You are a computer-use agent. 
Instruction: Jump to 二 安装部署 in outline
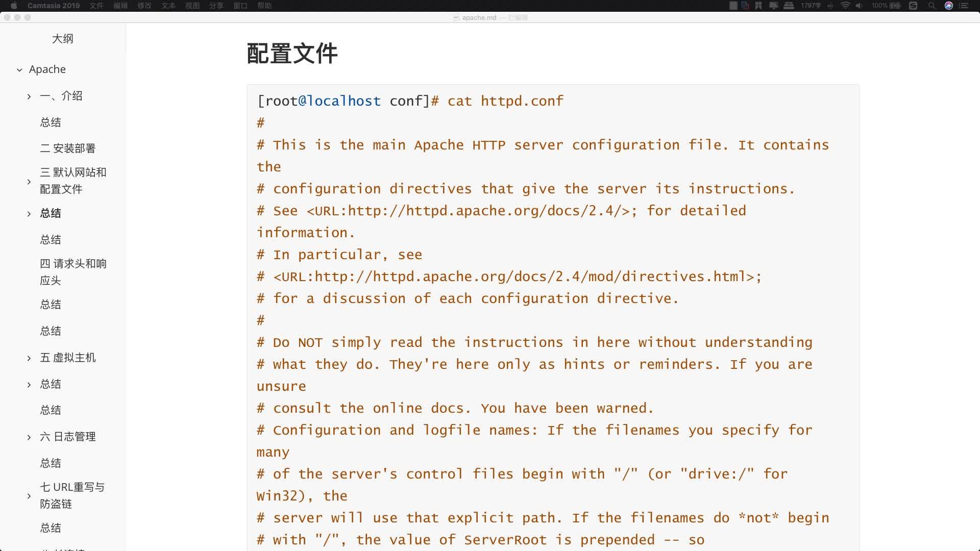click(68, 148)
